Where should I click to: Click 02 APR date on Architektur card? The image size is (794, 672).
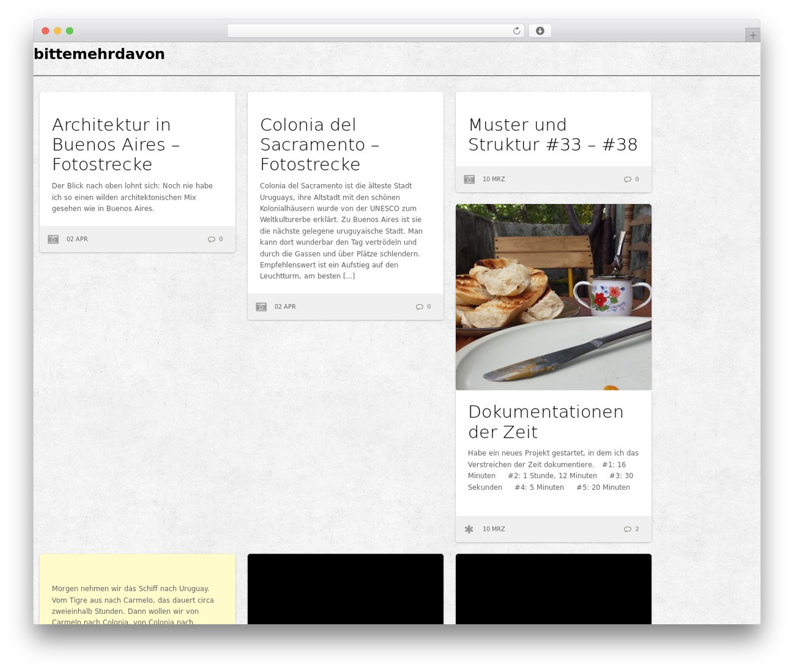pyautogui.click(x=77, y=239)
